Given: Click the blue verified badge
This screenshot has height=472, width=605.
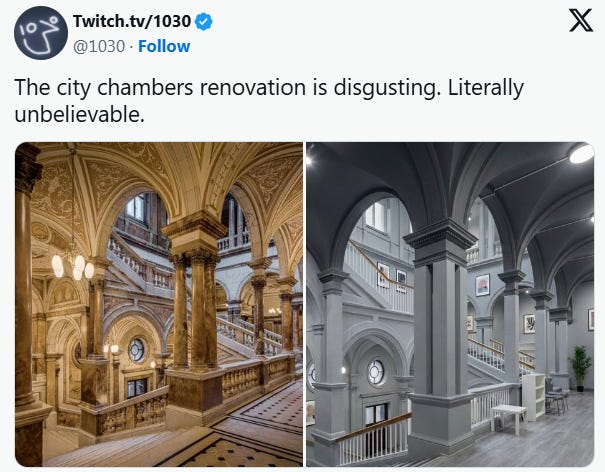Looking at the screenshot, I should (204, 21).
